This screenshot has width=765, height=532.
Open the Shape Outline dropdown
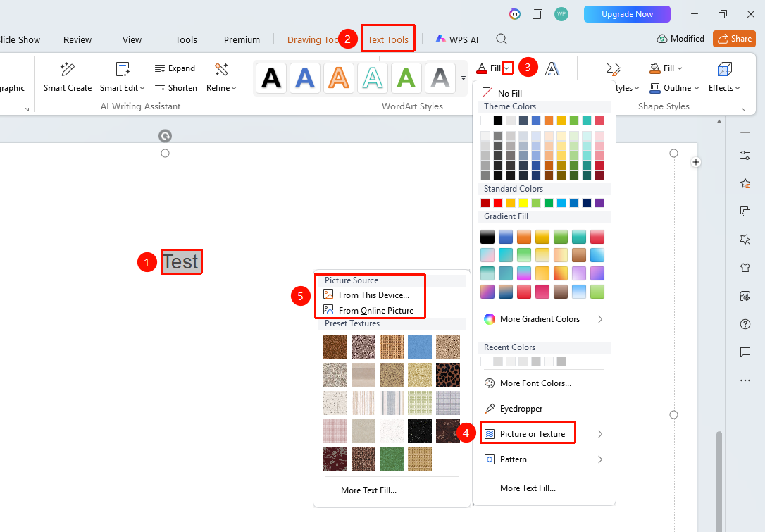click(674, 88)
